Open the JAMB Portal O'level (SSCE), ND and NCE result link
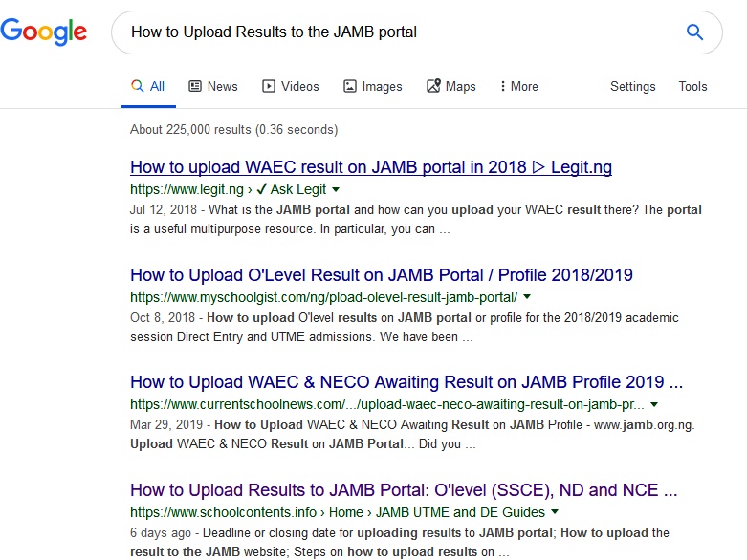This screenshot has height=560, width=747. 404,490
